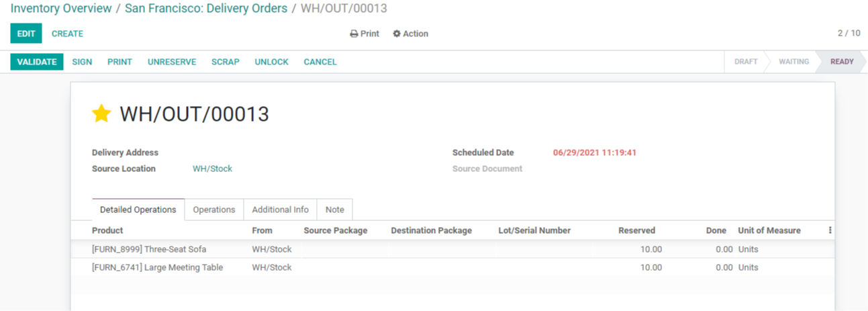Switch to the Operations tab
Viewport: 868px width, 311px height.
pyautogui.click(x=214, y=210)
